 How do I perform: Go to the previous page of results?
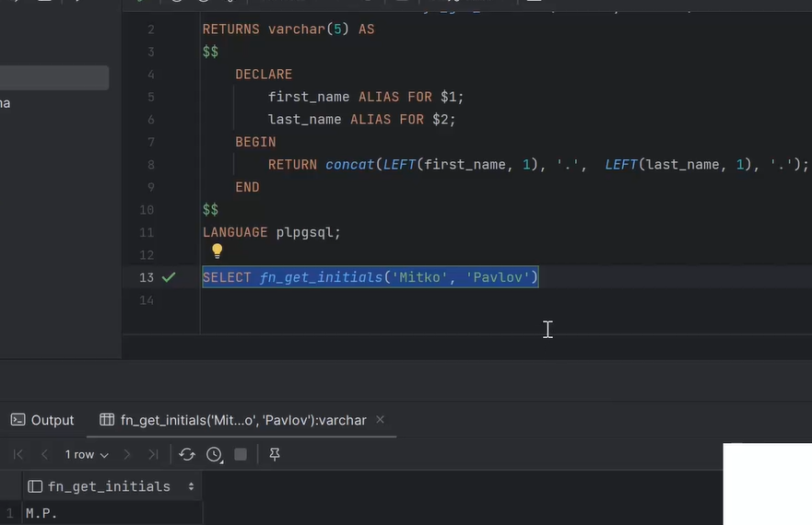point(44,455)
